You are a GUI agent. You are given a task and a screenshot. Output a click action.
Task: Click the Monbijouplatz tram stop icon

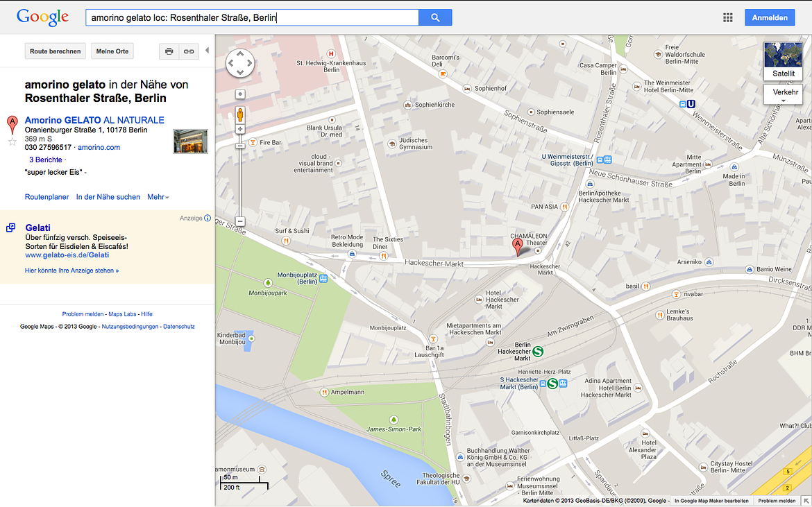(323, 279)
